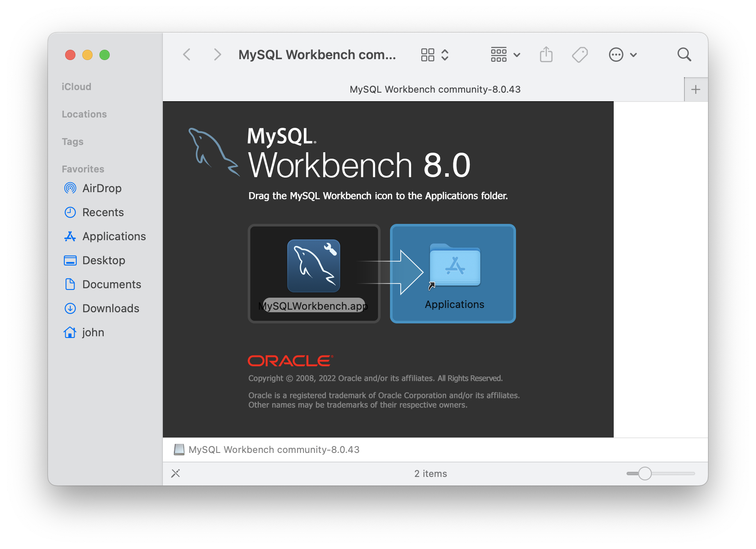Click MySQL Workbench community-8.0.43 in path bar
The width and height of the screenshot is (756, 549).
pyautogui.click(x=274, y=449)
